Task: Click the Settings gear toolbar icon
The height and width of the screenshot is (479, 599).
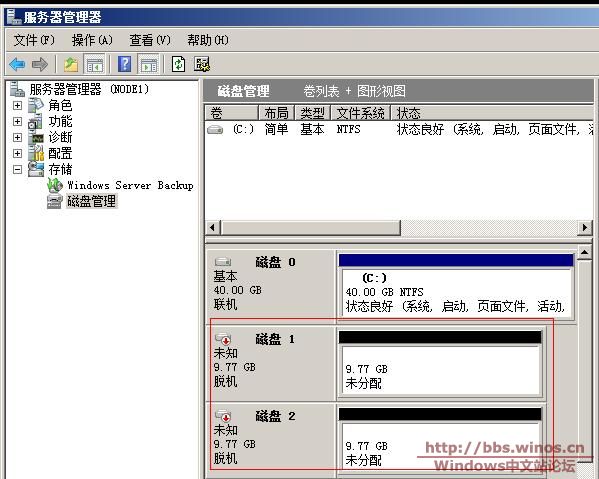Action: pos(202,64)
